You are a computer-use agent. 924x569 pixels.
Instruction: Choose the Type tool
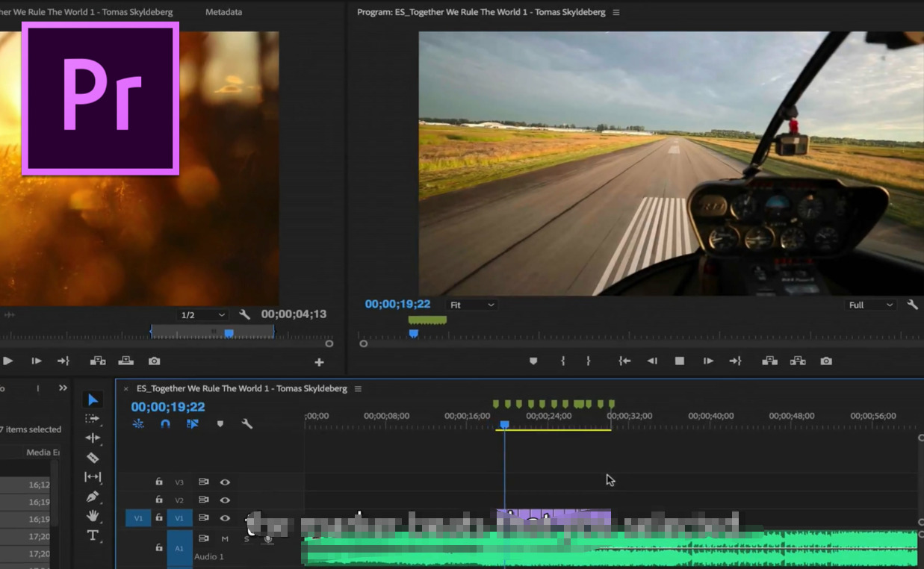(93, 535)
